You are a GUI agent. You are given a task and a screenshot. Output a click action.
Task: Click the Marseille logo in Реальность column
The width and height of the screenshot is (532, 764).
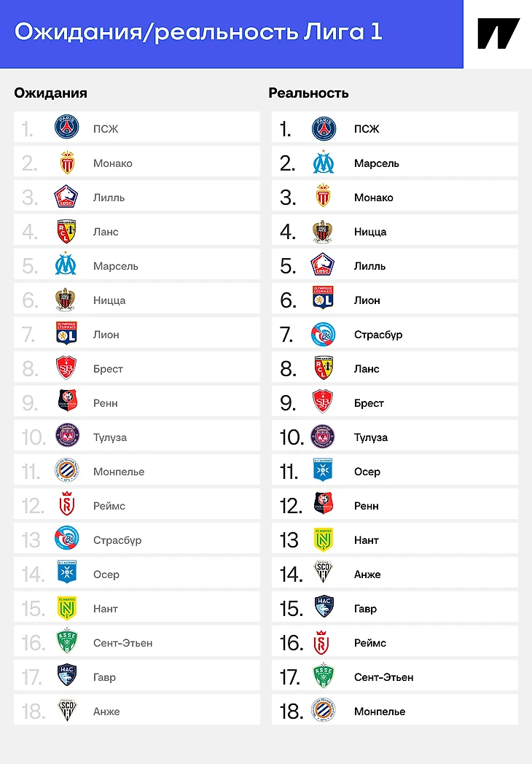click(x=324, y=163)
